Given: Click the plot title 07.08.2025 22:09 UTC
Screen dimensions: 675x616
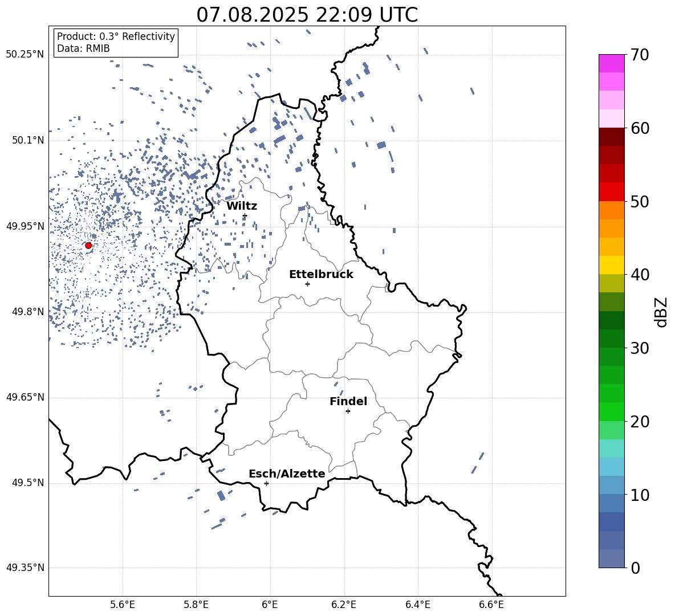Looking at the screenshot, I should (307, 15).
